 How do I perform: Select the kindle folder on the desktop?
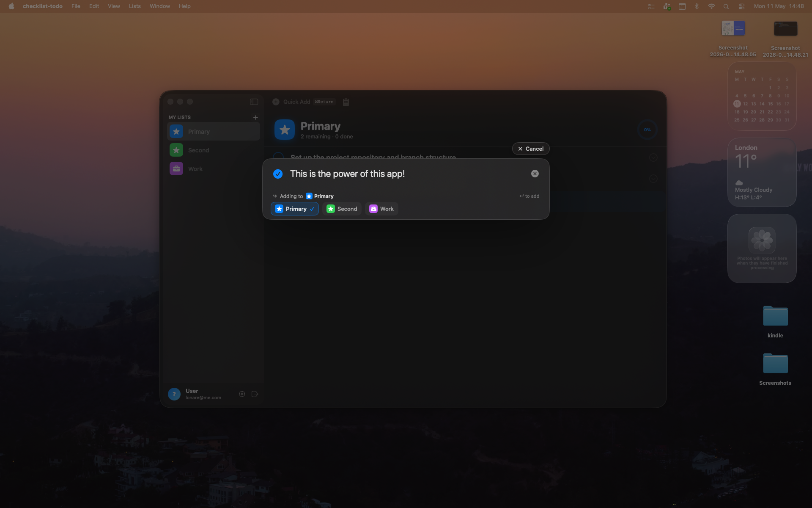(775, 322)
